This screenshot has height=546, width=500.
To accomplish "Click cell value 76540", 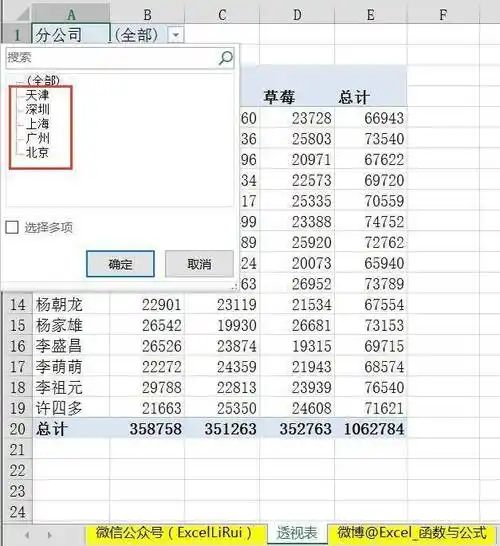I will [x=371, y=388].
